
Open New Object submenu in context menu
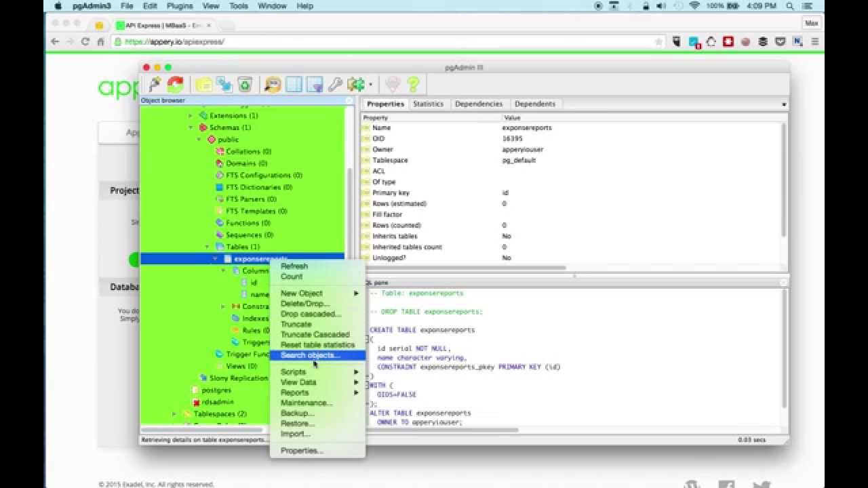317,293
